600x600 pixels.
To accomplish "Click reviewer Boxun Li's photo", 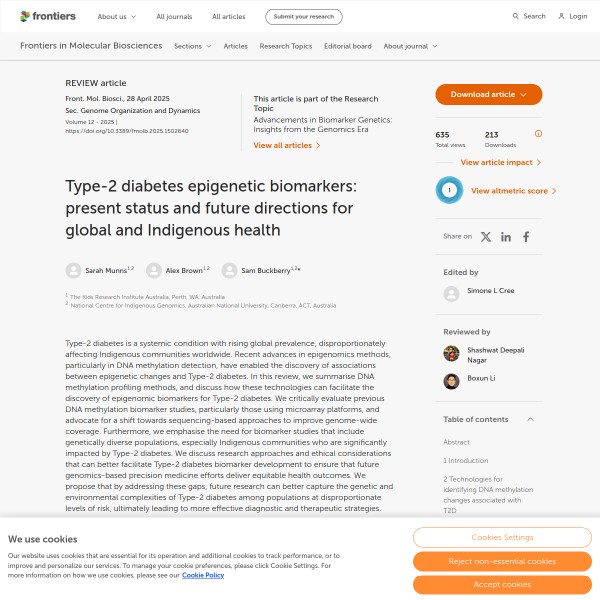I will click(451, 381).
